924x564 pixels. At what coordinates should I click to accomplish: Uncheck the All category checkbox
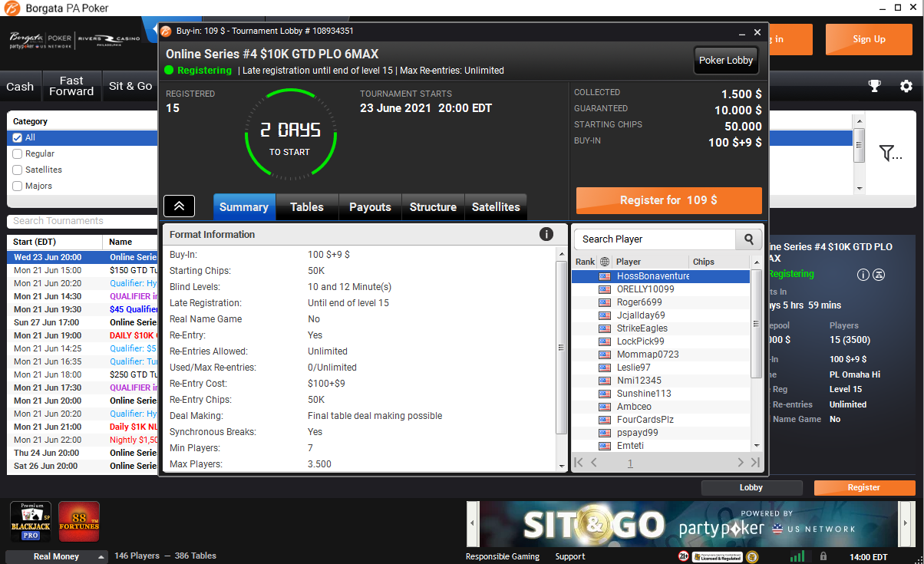click(18, 137)
